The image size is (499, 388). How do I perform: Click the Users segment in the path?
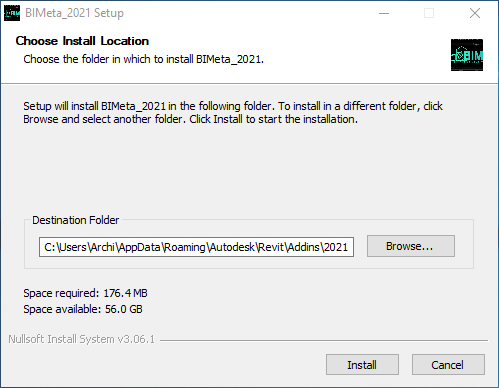point(73,247)
